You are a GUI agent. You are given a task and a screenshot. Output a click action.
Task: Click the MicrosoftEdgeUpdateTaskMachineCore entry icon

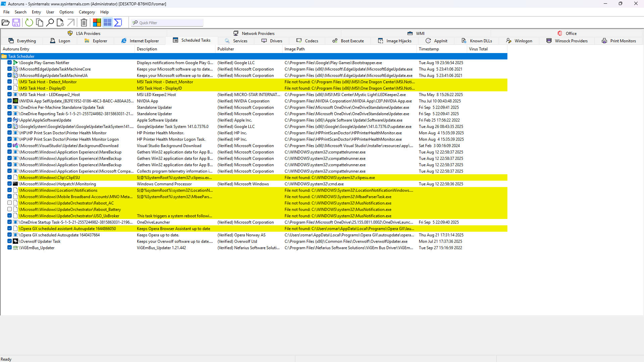(15, 69)
